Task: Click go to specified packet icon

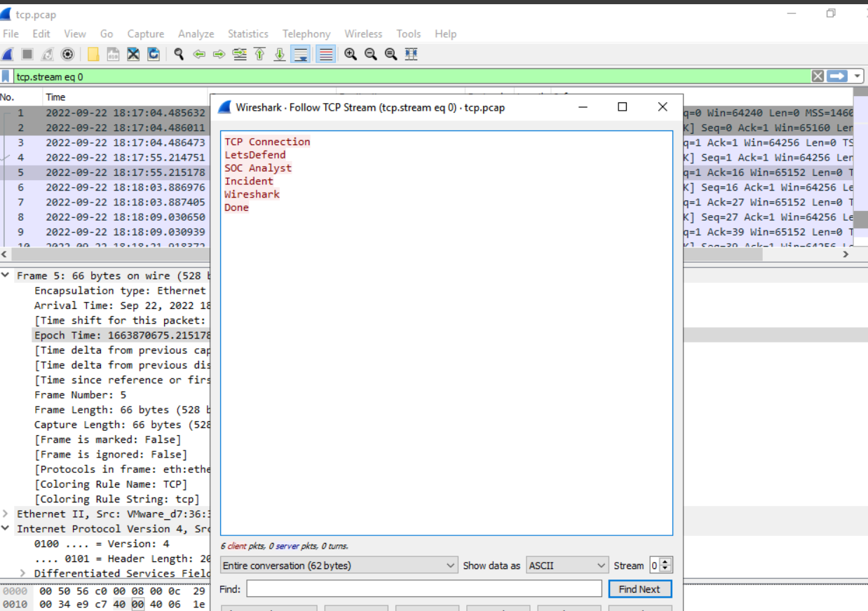Action: pyautogui.click(x=239, y=54)
